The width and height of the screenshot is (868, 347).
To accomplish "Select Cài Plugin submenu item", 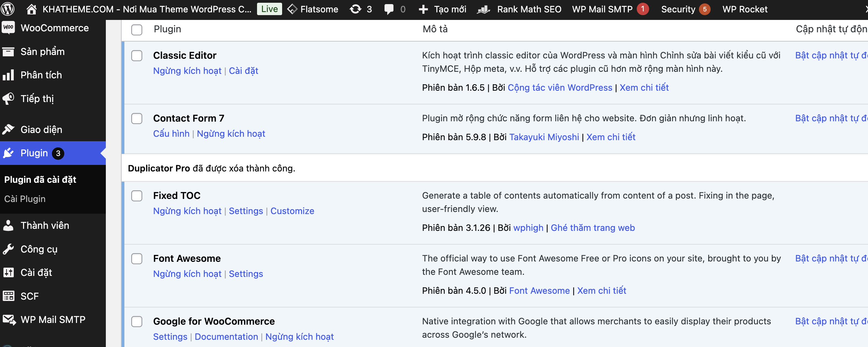I will [25, 199].
